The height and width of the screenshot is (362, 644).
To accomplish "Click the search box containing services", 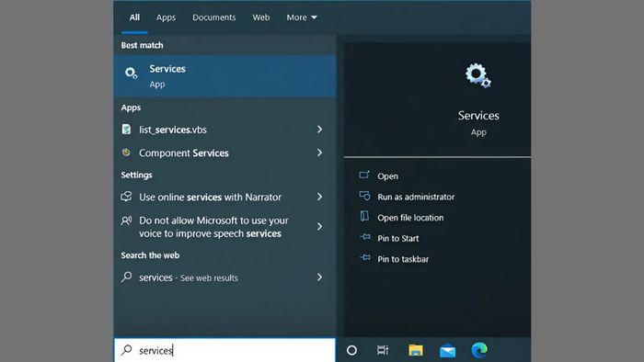I will (x=224, y=350).
